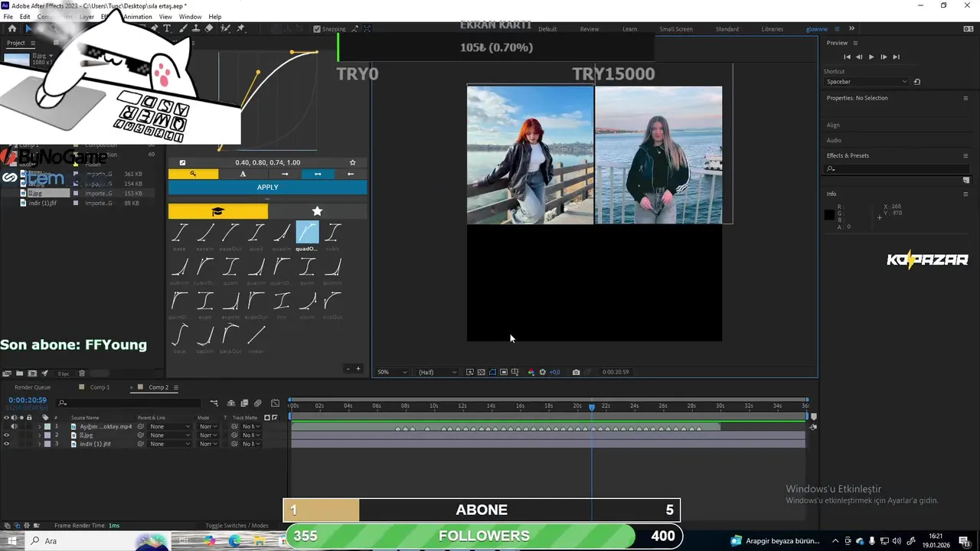The height and width of the screenshot is (551, 980).
Task: Open the Animation menu
Action: [x=138, y=17]
